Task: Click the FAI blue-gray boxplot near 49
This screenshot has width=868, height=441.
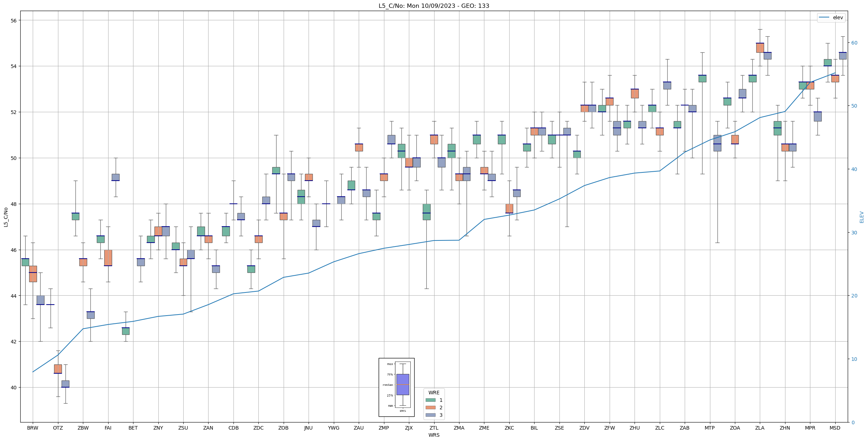Action: (115, 177)
